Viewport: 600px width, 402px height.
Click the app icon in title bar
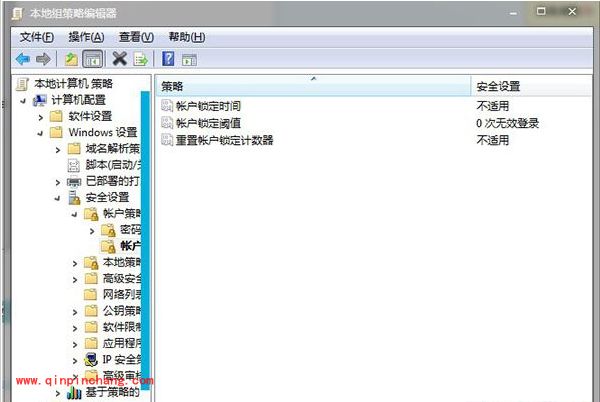click(x=18, y=13)
